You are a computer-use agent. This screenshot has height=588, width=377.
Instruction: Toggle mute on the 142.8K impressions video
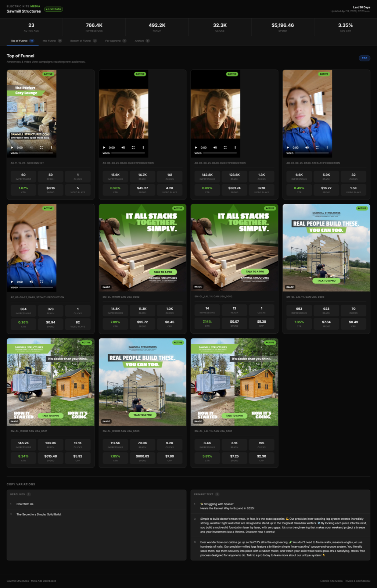click(215, 148)
